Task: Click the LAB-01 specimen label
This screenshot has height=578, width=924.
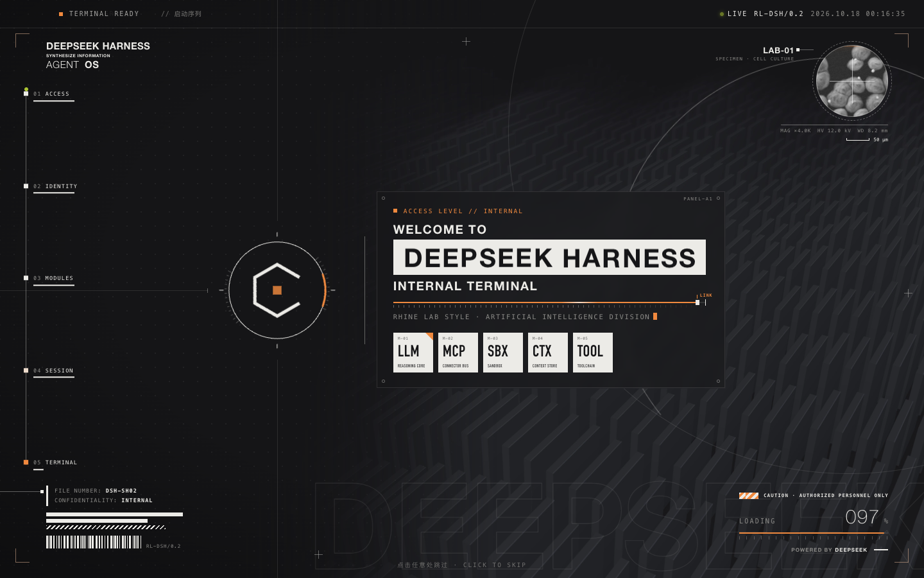Action: pyautogui.click(x=778, y=50)
